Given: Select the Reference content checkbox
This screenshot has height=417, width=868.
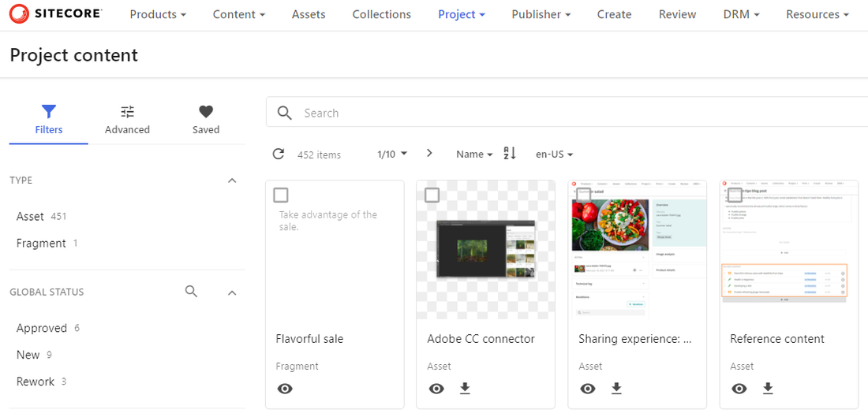Looking at the screenshot, I should click(x=735, y=195).
